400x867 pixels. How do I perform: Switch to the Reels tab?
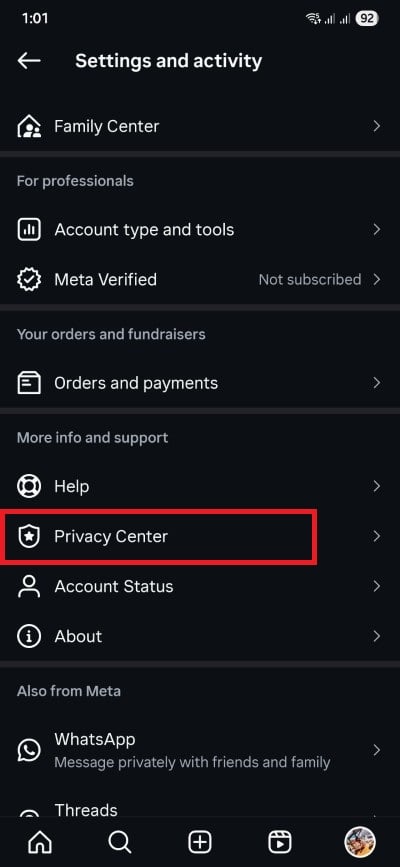click(x=280, y=842)
